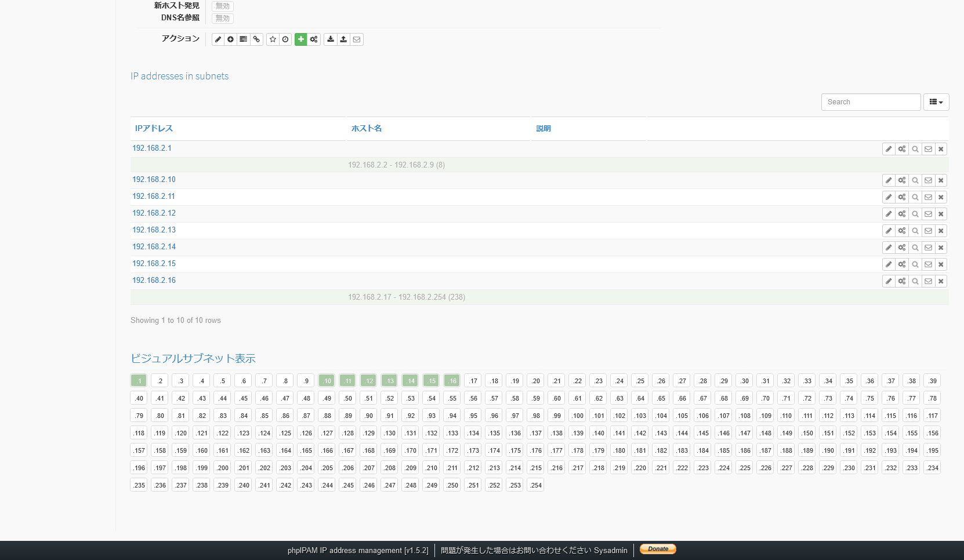Open the table columns dropdown button
This screenshot has width=964, height=560.
936,102
